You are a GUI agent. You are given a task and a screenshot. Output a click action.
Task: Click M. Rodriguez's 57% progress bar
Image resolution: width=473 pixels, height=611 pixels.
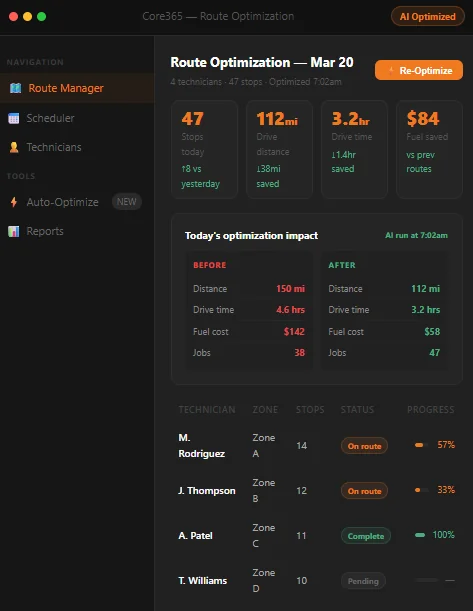point(422,445)
